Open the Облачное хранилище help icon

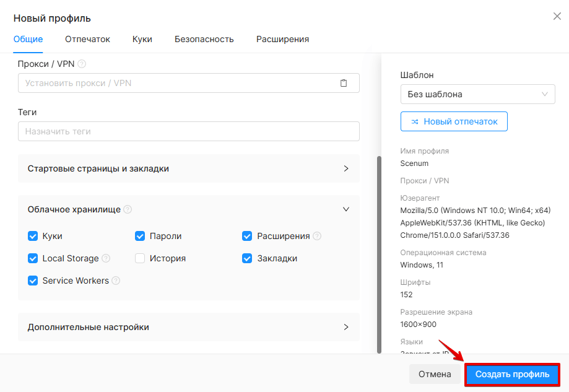128,209
